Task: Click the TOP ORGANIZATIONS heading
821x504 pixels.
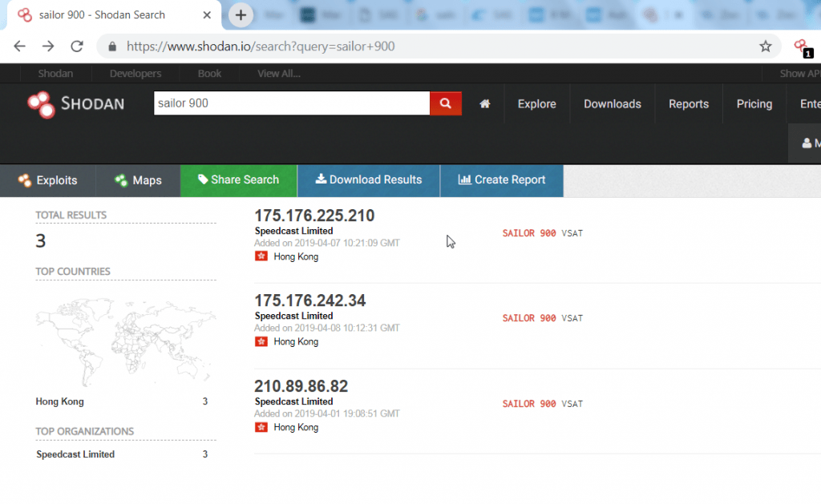Action: [85, 431]
